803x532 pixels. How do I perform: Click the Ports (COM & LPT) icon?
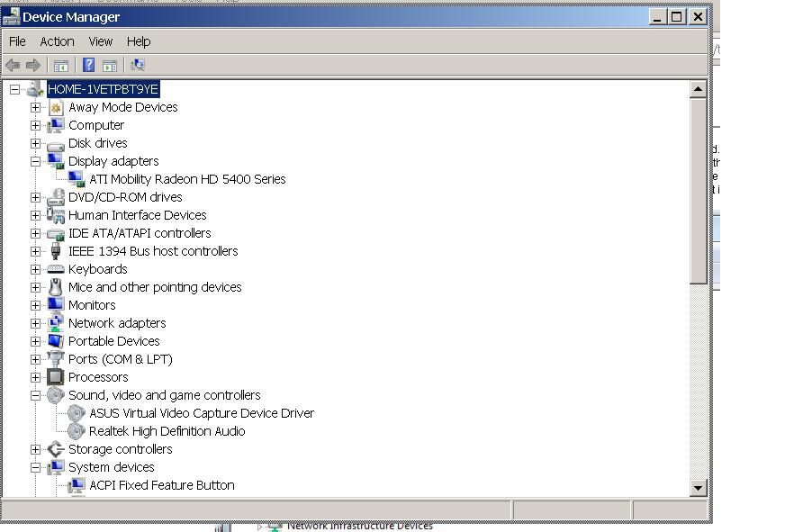pyautogui.click(x=55, y=358)
